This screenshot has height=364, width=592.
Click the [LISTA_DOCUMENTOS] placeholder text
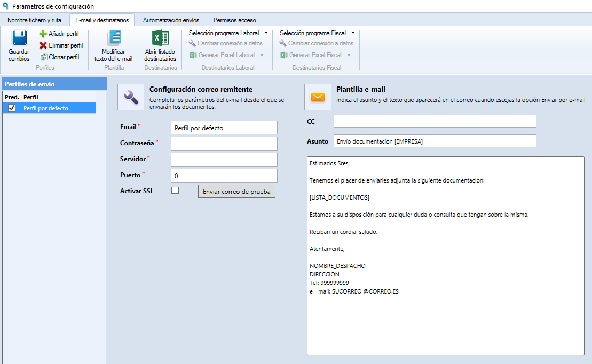[340, 197]
